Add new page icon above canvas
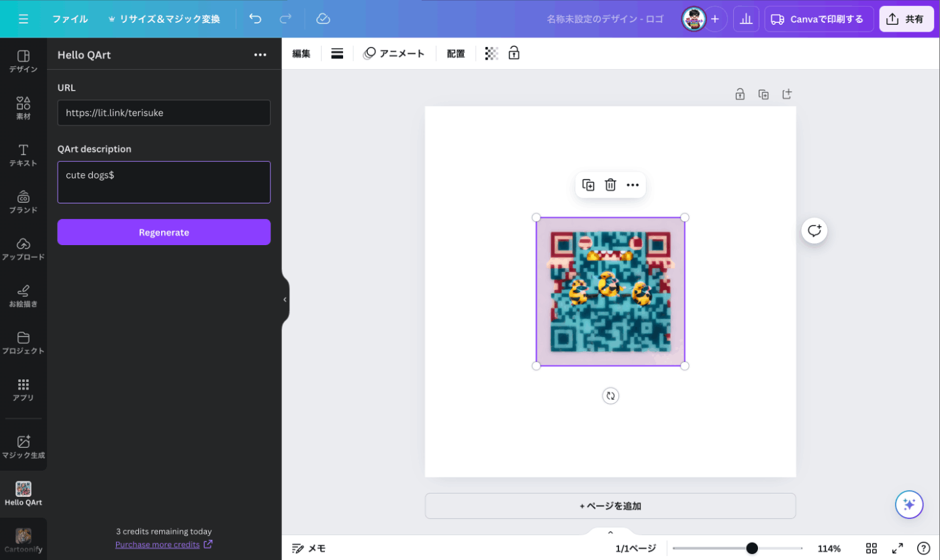Viewport: 940px width, 560px height. [x=787, y=95]
